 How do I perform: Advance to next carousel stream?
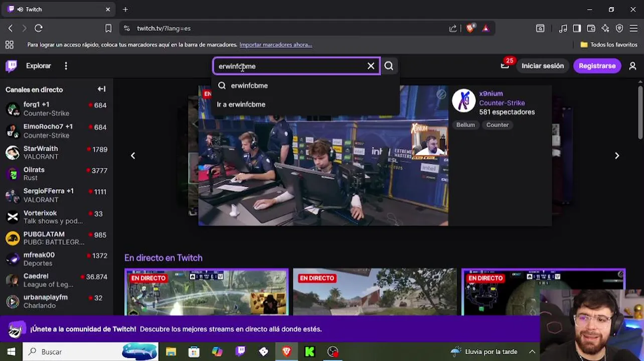617,155
